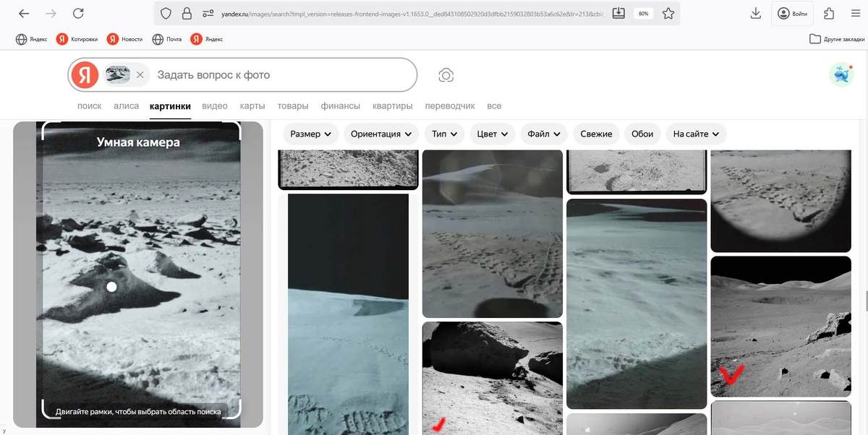Toggle the Свежие filter
The width and height of the screenshot is (868, 435).
coord(597,134)
